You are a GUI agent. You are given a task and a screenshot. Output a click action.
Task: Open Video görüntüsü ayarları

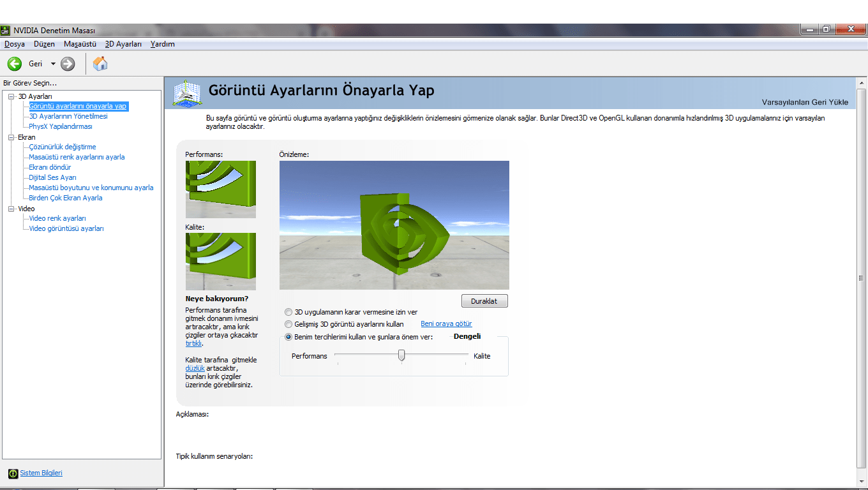[x=66, y=228]
